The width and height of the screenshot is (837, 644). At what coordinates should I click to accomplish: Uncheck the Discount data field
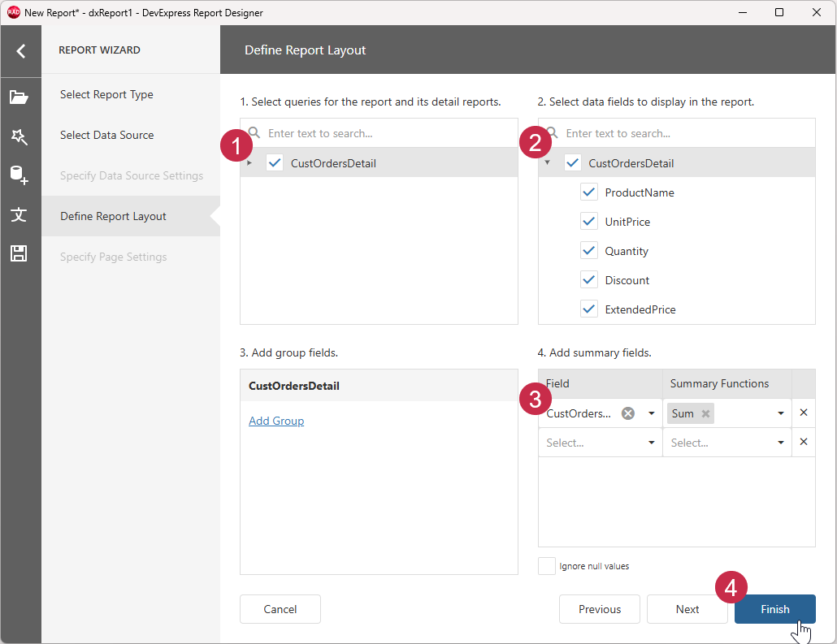(589, 279)
